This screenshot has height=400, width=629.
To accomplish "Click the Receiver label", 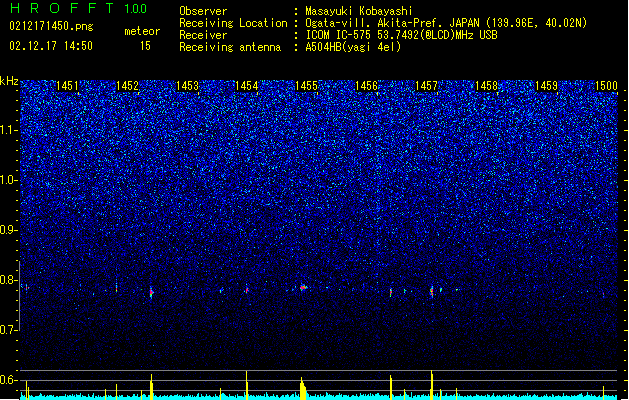I will pos(203,35).
